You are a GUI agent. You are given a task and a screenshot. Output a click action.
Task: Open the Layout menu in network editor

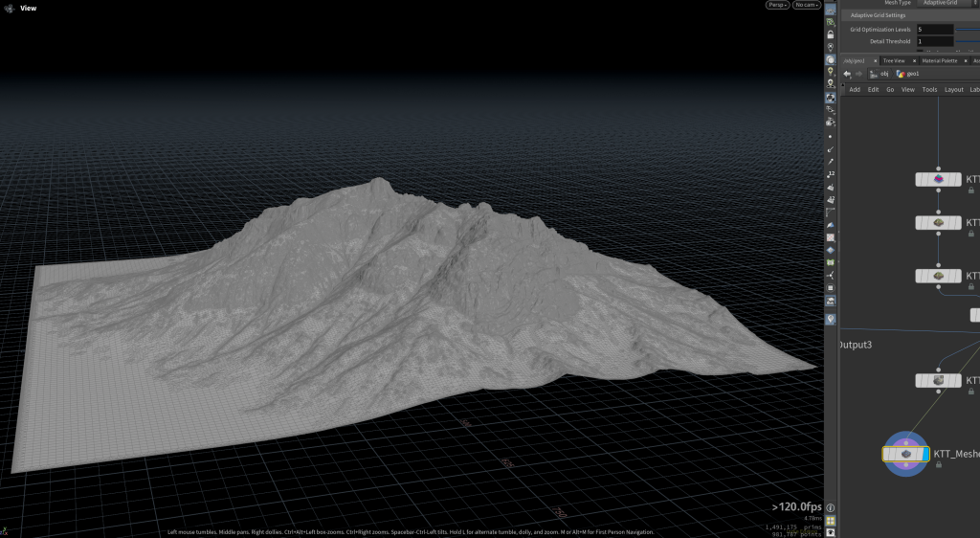coord(953,89)
